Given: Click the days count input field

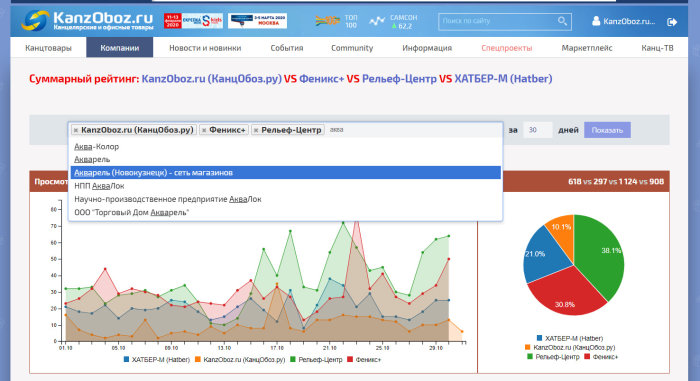Looking at the screenshot, I should (x=538, y=130).
